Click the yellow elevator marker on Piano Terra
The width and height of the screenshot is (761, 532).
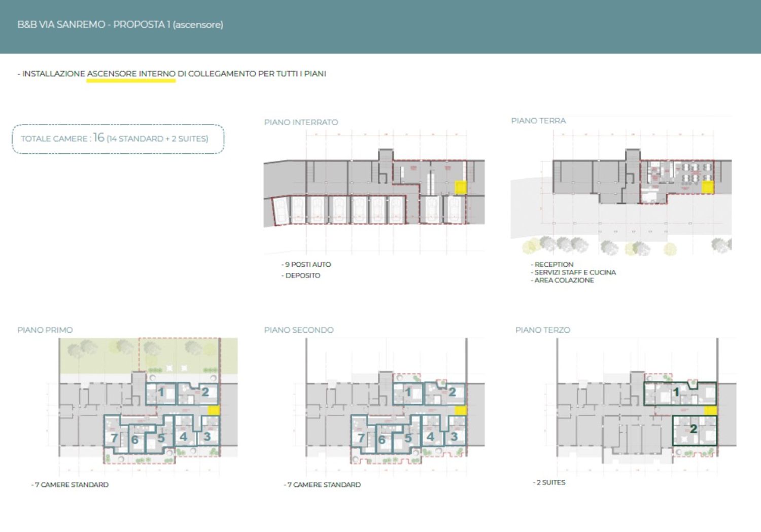tap(707, 187)
